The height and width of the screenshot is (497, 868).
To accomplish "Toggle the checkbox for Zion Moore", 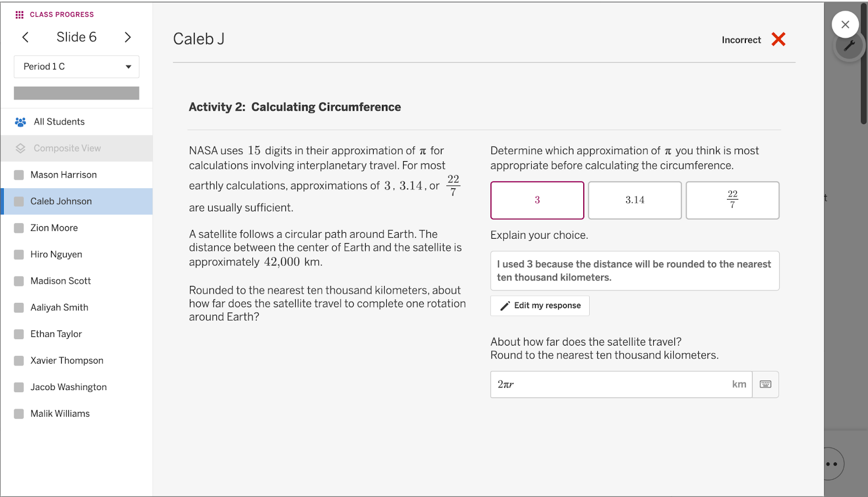I will pos(19,228).
